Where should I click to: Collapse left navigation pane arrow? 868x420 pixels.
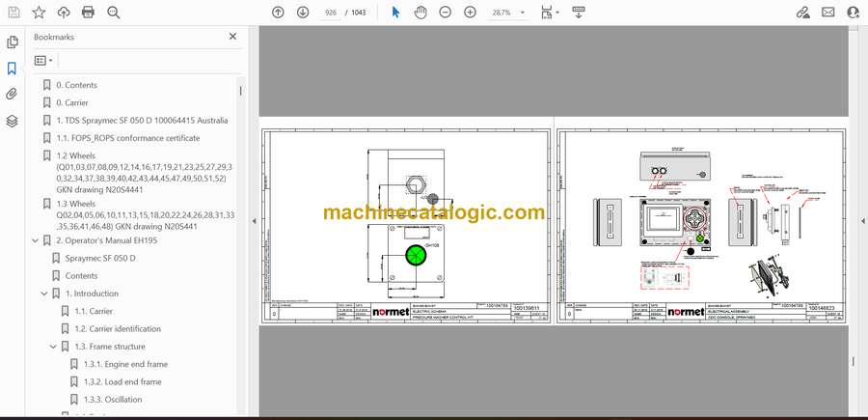point(254,221)
